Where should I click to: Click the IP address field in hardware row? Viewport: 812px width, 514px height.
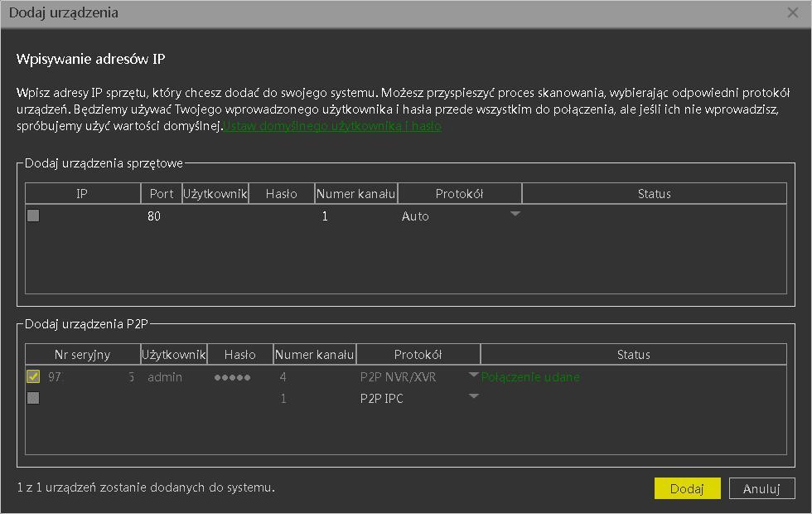click(x=90, y=216)
